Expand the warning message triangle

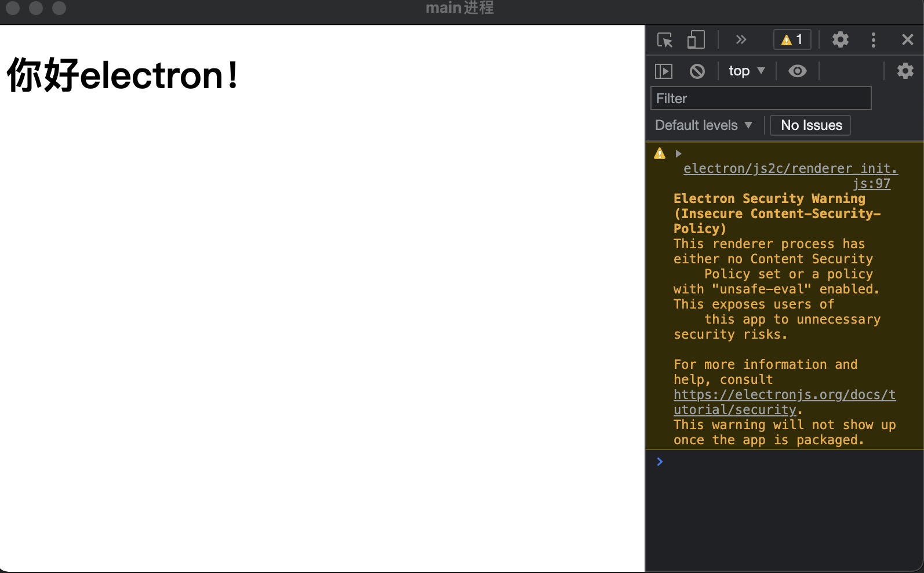(678, 154)
